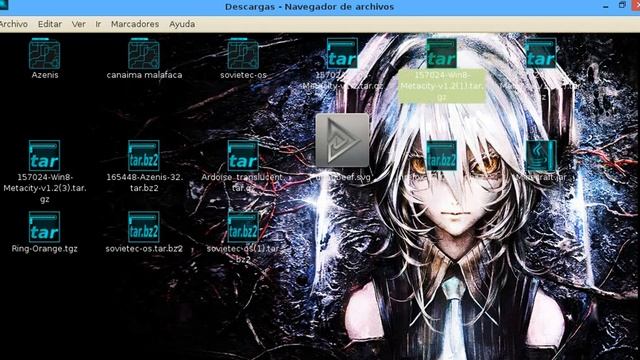Open the Ver menu

click(x=79, y=24)
